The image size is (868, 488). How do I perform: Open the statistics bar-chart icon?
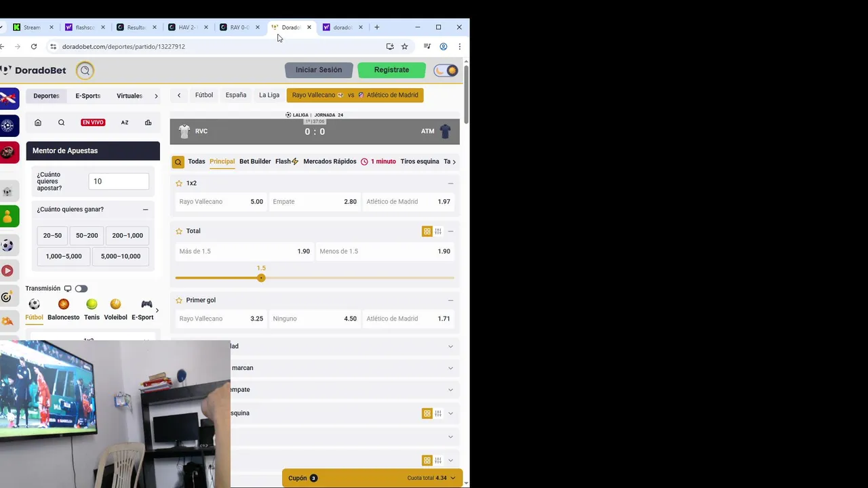148,123
